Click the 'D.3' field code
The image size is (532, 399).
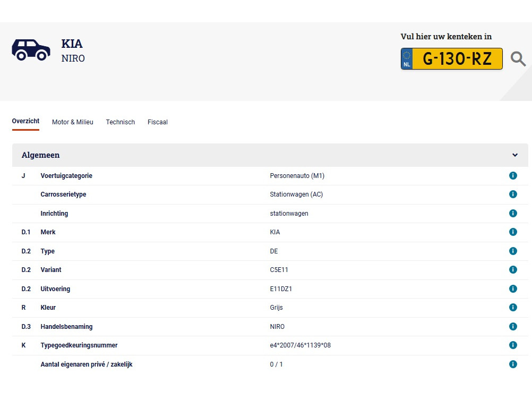[26, 326]
